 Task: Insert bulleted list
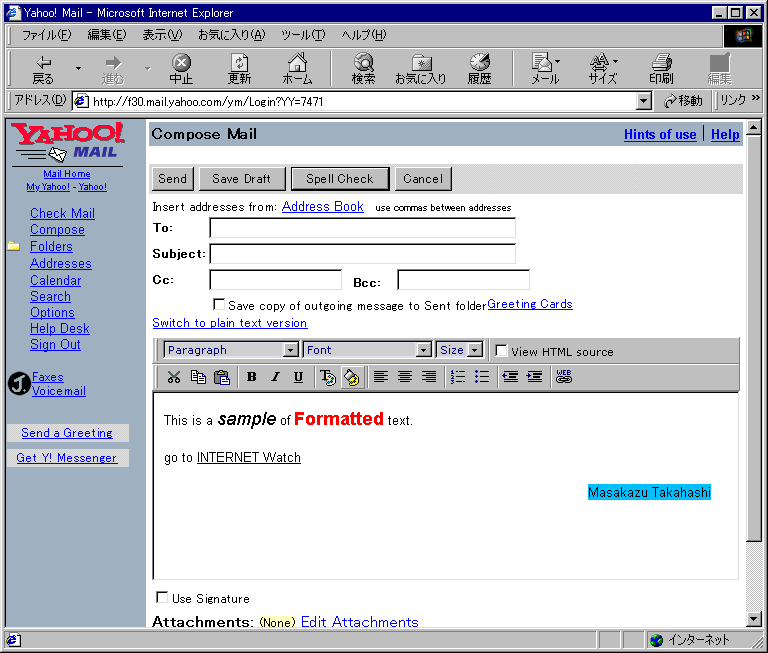click(481, 376)
